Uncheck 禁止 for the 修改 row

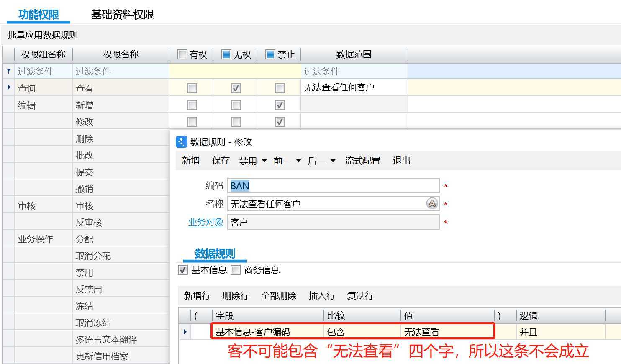point(280,121)
